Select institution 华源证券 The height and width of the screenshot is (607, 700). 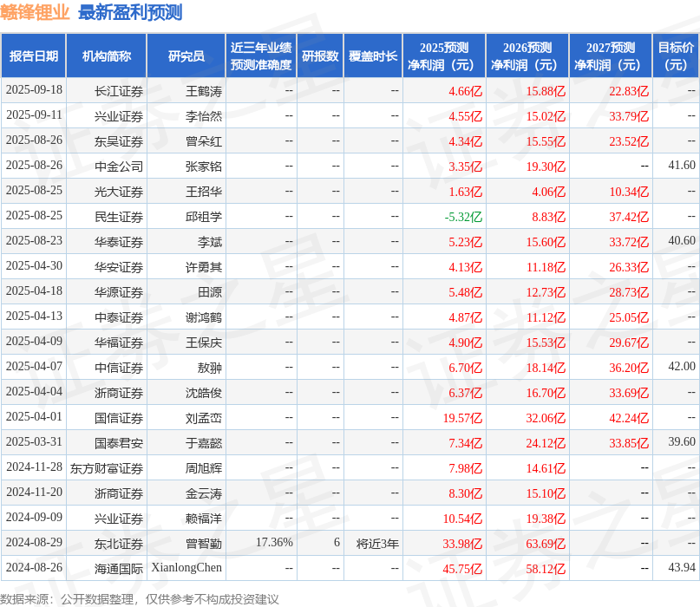coord(119,292)
